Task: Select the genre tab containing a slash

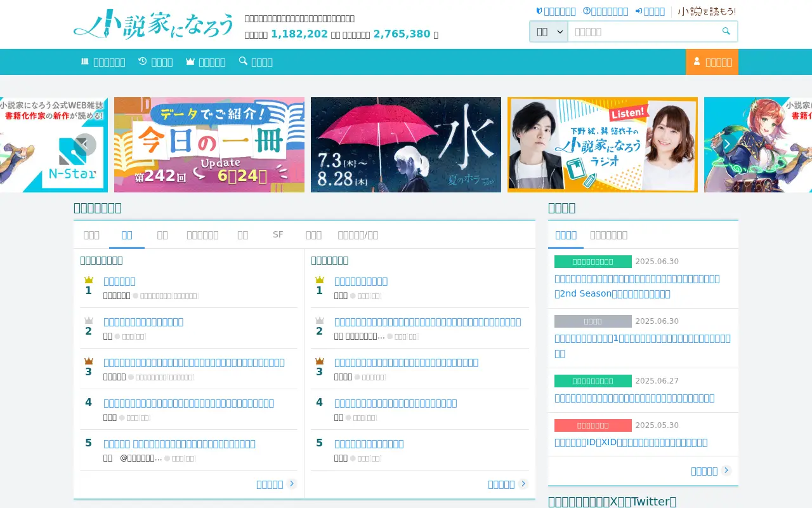Action: click(358, 234)
